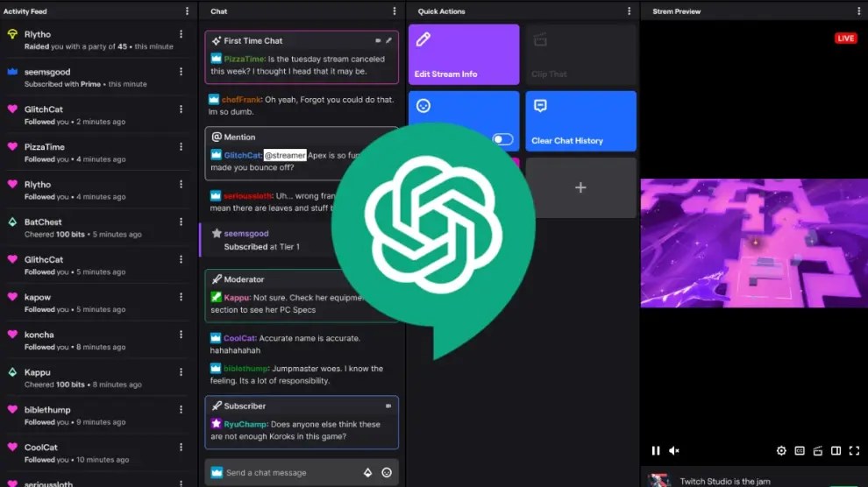Enter fullscreen on stream preview
868x487 pixels.
pos(855,451)
